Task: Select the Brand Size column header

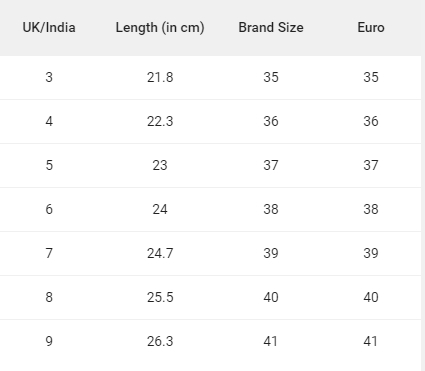Action: 271,27
